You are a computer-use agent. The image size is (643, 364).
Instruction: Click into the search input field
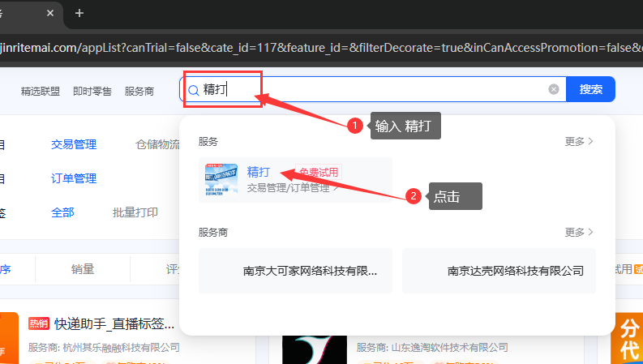pos(373,89)
